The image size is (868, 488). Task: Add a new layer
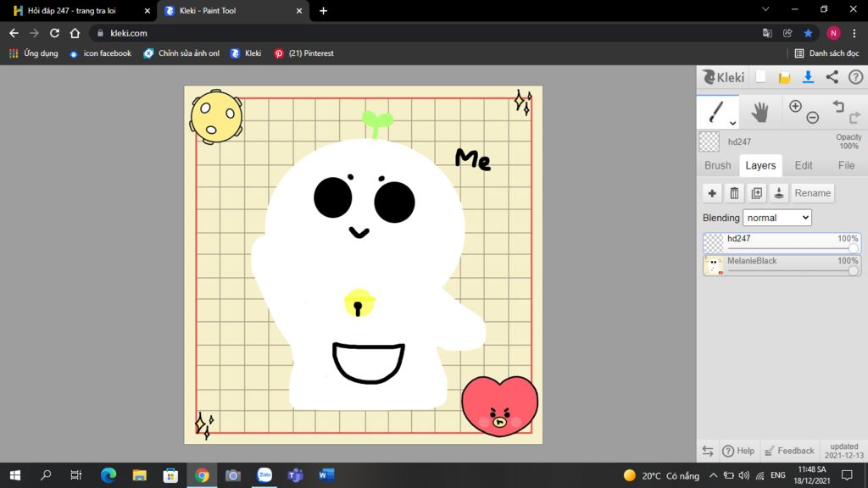(x=712, y=193)
